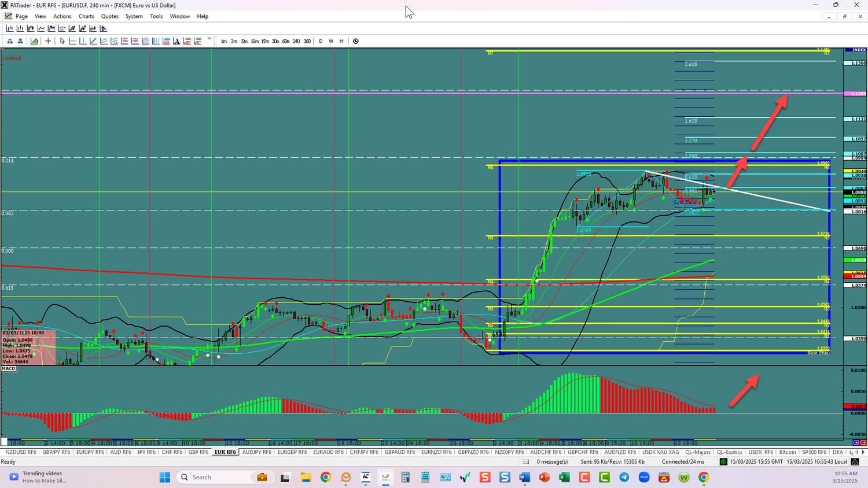The height and width of the screenshot is (488, 868).
Task: Click the envelope messages icon in status bar
Action: click(x=526, y=461)
